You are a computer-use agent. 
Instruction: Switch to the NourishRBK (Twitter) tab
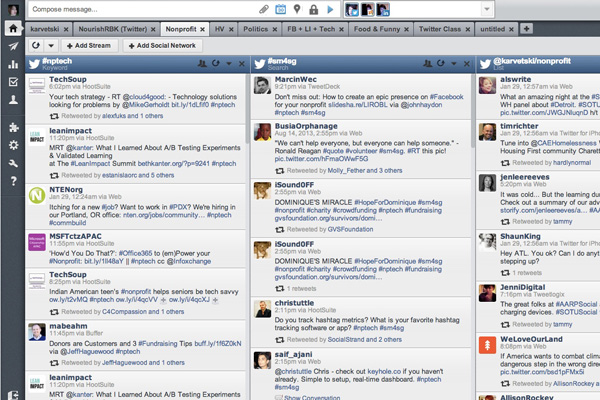(112, 29)
